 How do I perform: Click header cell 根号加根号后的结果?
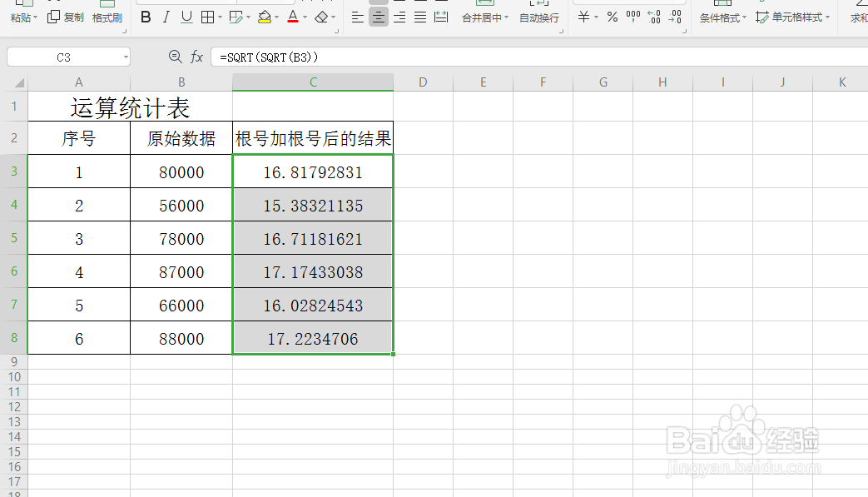(x=313, y=138)
